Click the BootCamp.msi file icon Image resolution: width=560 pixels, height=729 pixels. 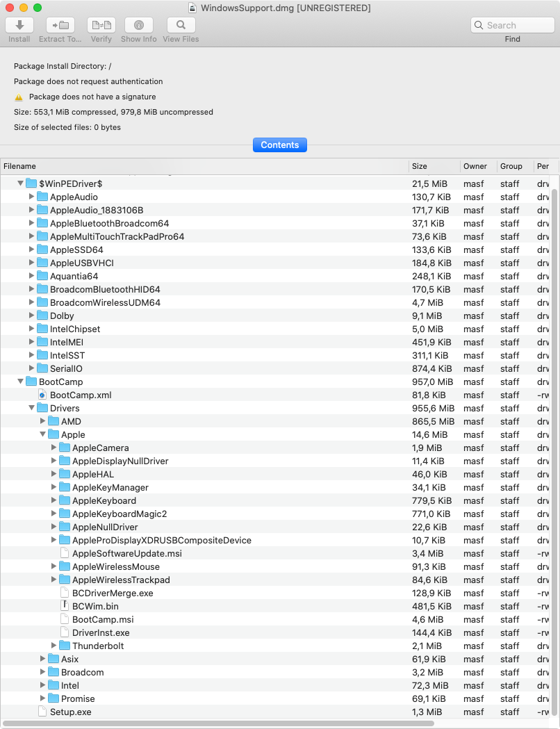(x=65, y=619)
